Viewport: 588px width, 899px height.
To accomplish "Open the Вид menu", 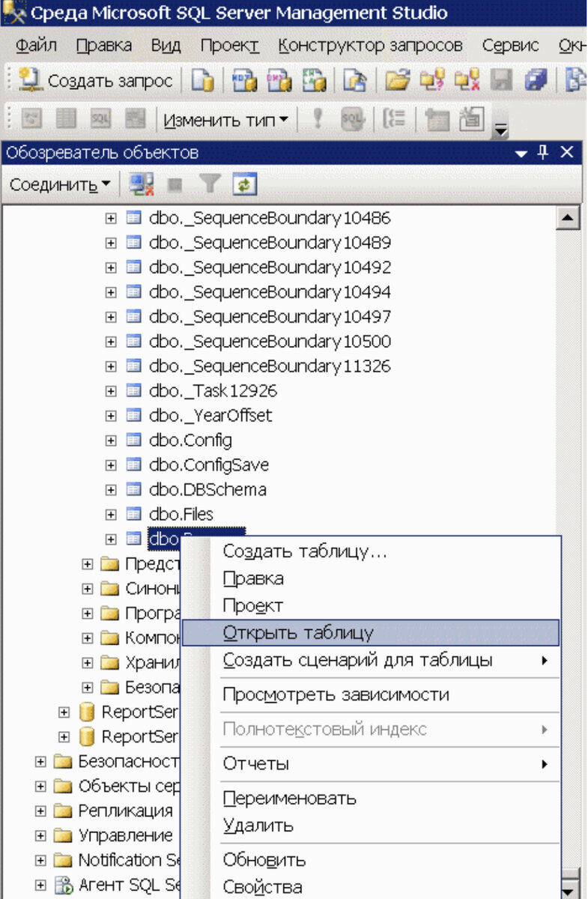I will click(166, 46).
